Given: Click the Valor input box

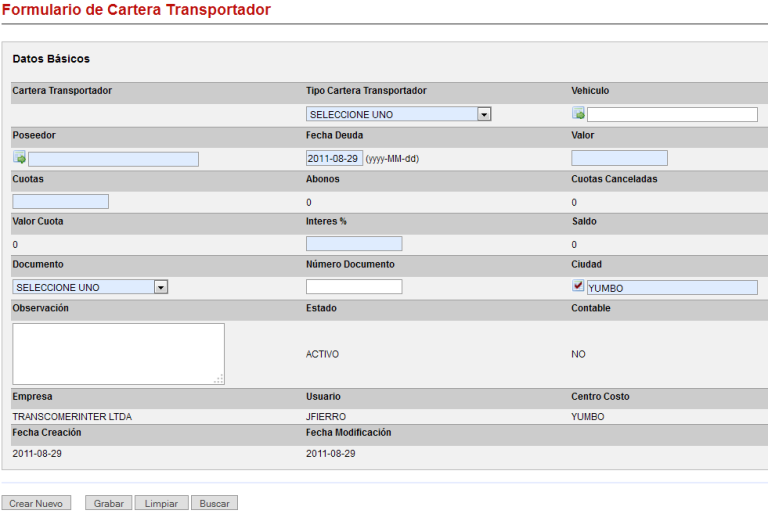Looking at the screenshot, I should pos(619,158).
